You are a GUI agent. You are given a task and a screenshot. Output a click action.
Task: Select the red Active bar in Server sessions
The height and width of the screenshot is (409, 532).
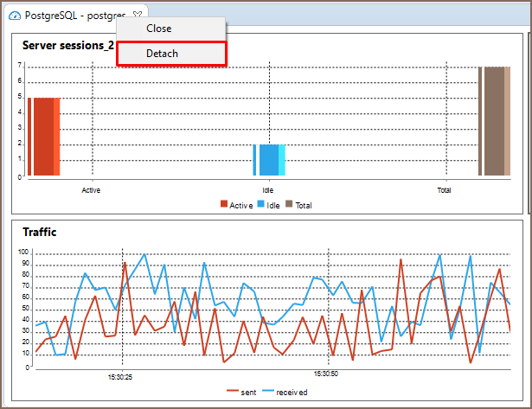(x=43, y=137)
